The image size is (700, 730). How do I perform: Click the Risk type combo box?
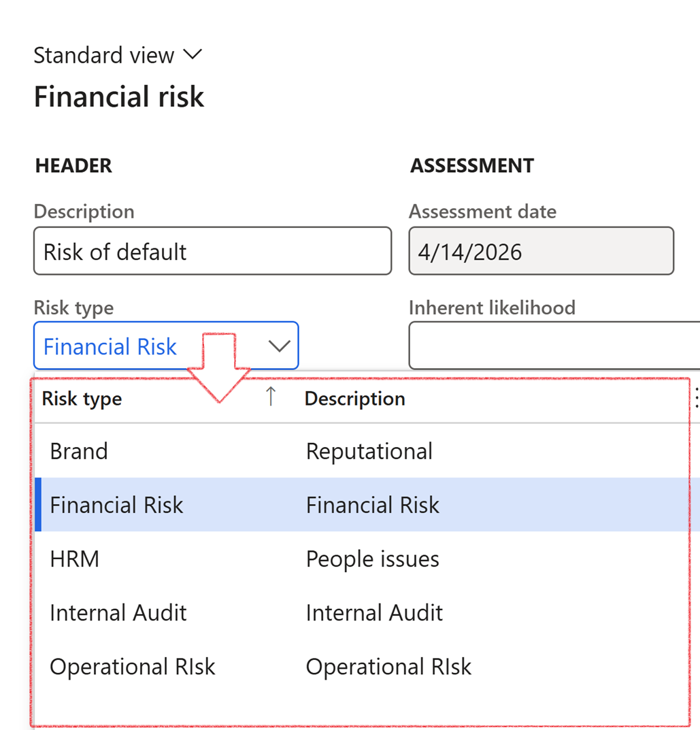coord(150,346)
